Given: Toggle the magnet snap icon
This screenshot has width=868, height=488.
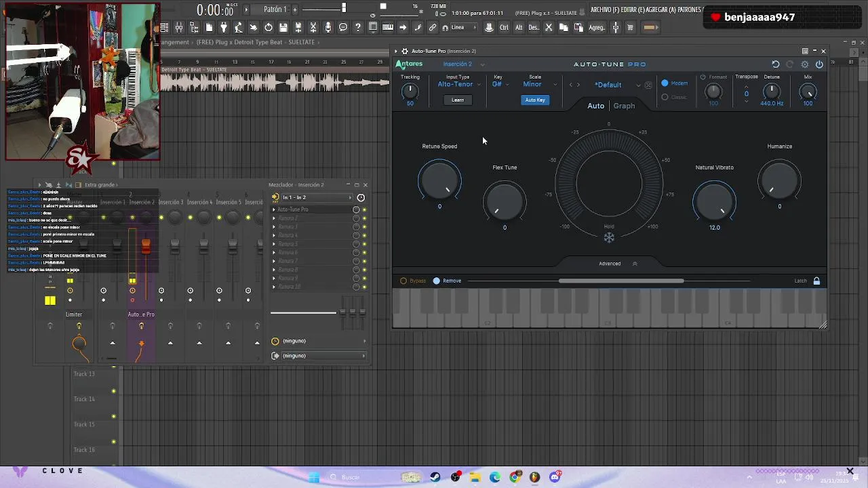Looking at the screenshot, I should [445, 28].
